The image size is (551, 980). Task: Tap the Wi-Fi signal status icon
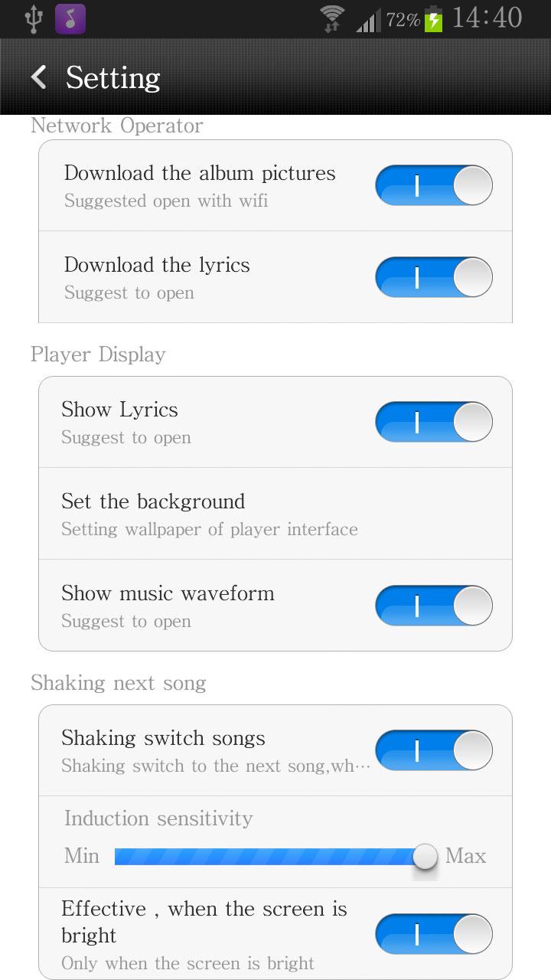[332, 18]
